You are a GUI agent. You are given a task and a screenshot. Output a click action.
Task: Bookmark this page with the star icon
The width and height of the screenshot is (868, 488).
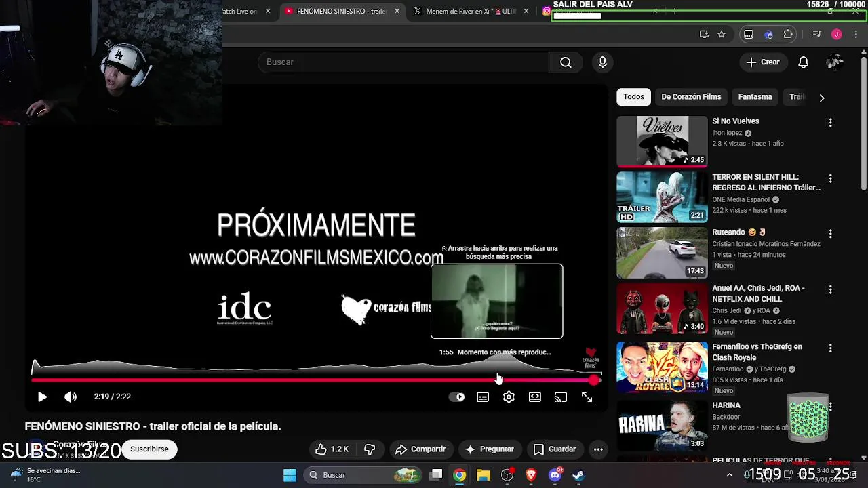tap(722, 35)
